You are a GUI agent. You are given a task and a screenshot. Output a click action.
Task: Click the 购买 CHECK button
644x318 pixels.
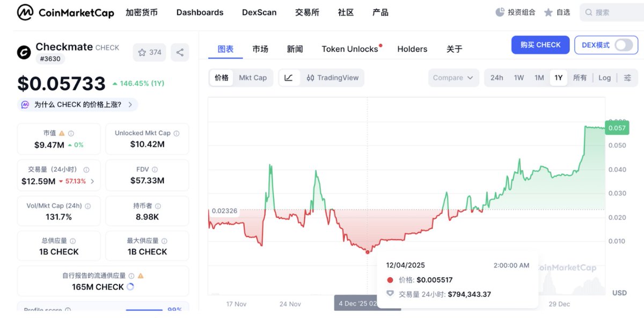coord(540,45)
